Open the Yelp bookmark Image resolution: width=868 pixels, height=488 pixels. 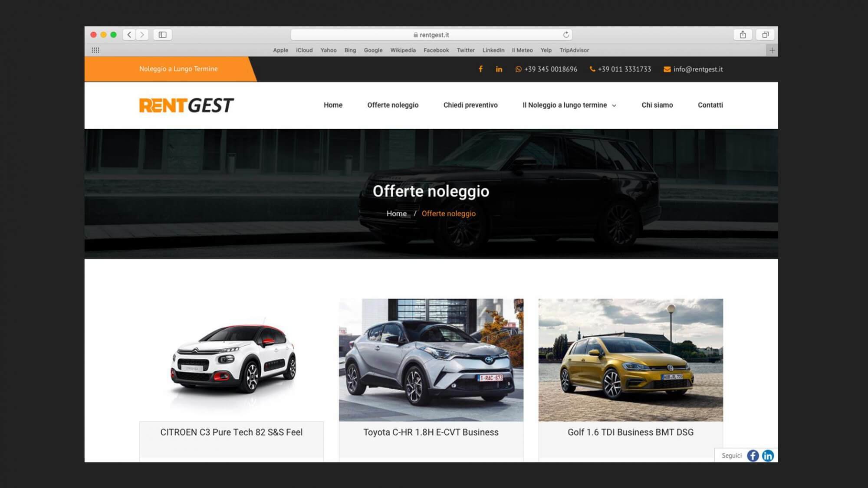pos(546,50)
